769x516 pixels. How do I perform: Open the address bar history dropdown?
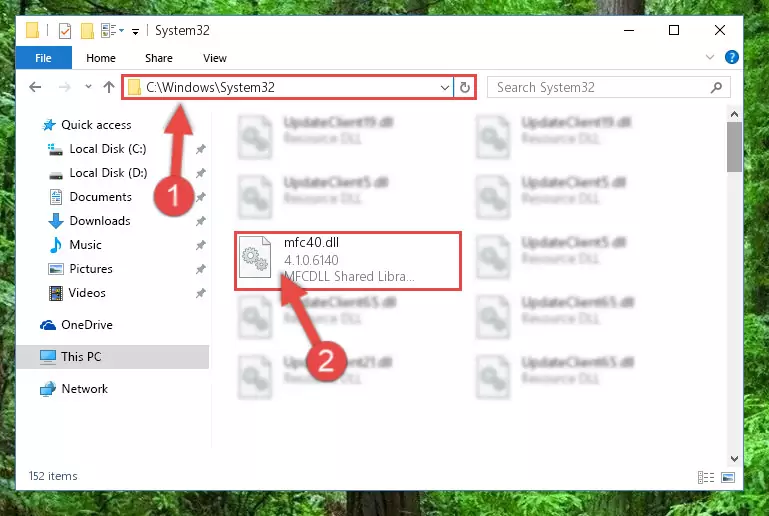point(445,88)
